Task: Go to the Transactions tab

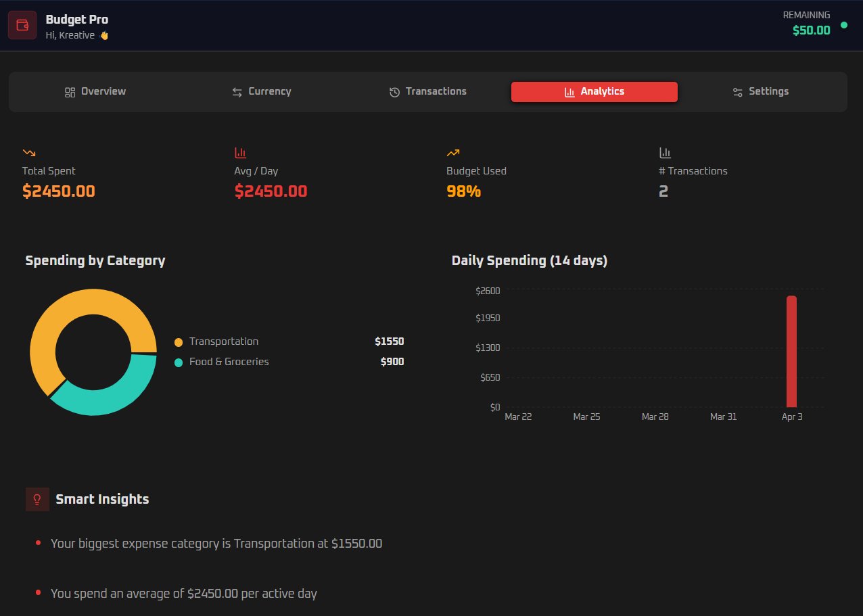Action: 428,92
